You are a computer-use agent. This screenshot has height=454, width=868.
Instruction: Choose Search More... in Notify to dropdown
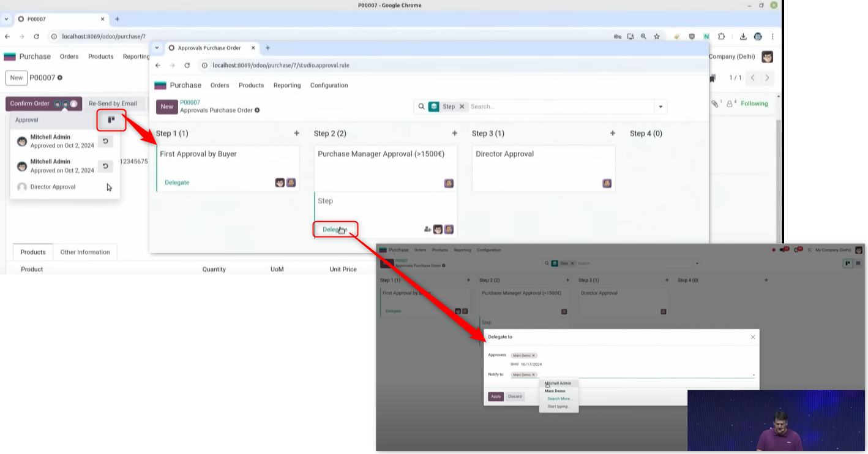click(x=559, y=399)
